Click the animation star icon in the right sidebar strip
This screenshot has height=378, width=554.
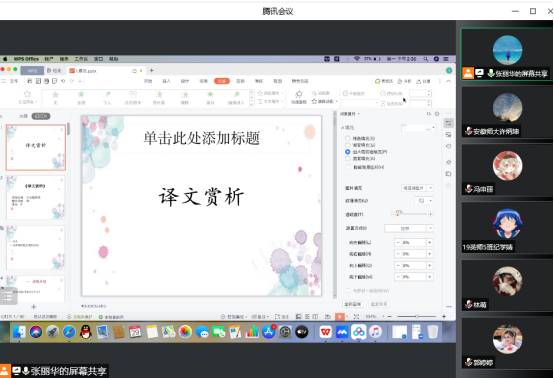(449, 162)
